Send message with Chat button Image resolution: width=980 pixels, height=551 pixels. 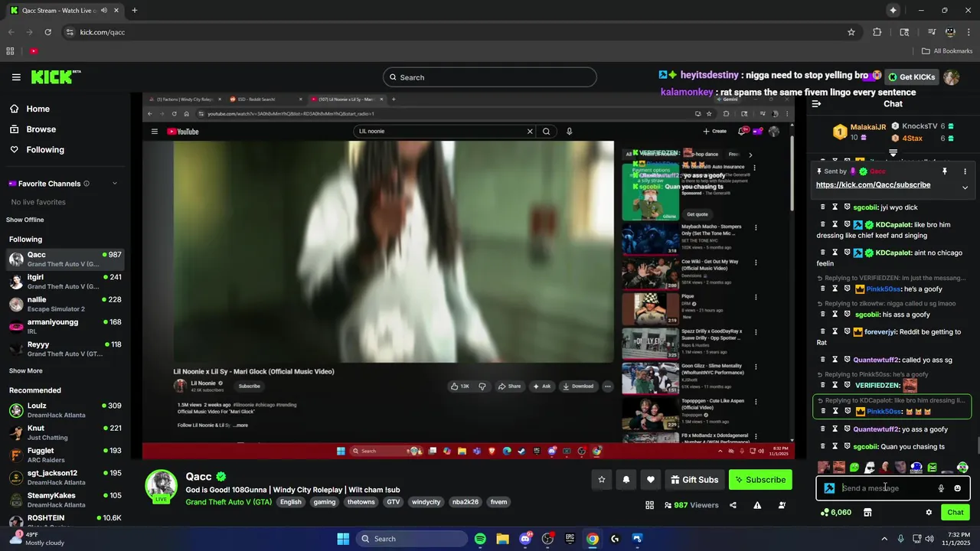(x=955, y=513)
